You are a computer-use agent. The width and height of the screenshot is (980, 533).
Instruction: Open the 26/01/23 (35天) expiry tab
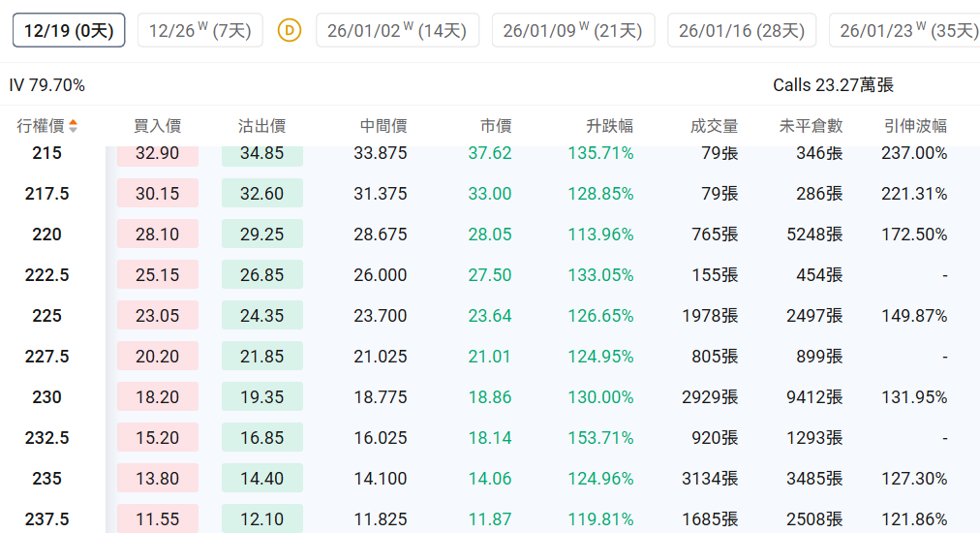(906, 31)
